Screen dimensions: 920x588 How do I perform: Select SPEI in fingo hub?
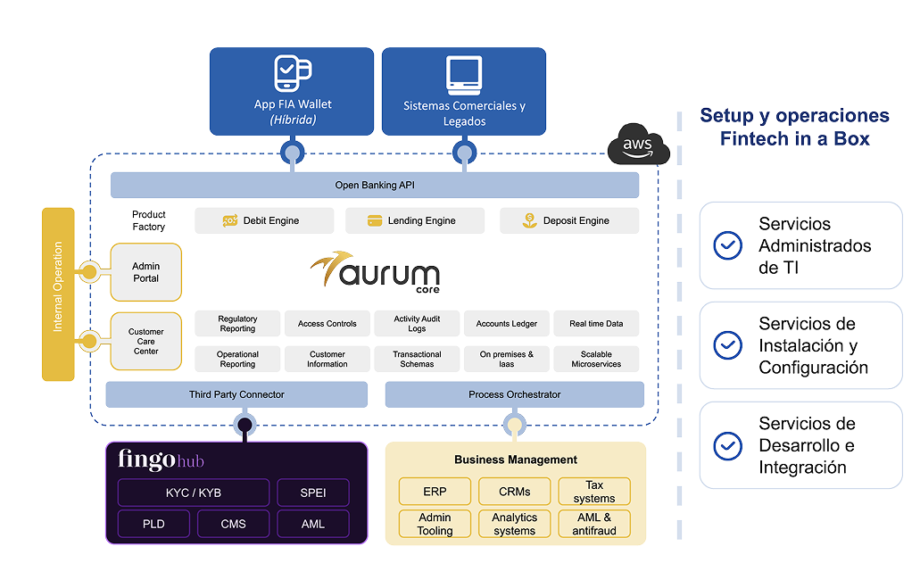click(313, 493)
